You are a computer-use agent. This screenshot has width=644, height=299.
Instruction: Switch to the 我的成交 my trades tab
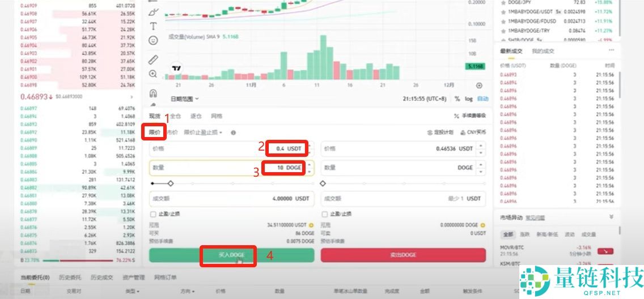(543, 52)
